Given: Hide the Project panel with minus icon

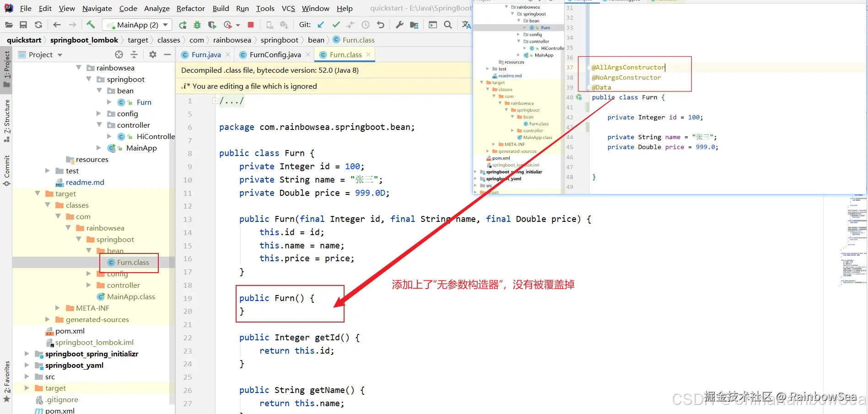Looking at the screenshot, I should point(167,54).
